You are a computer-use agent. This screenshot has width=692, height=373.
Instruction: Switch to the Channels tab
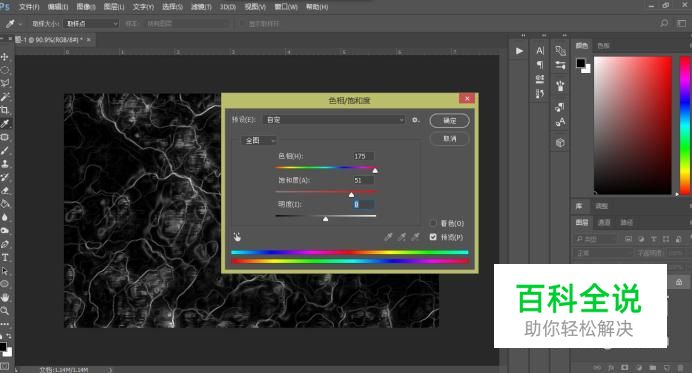point(604,222)
